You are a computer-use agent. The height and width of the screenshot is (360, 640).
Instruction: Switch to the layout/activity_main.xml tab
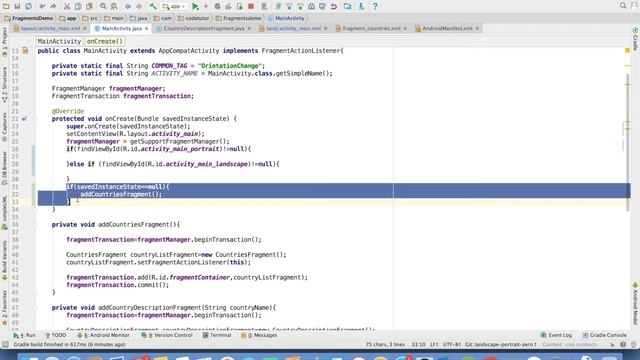coord(50,28)
